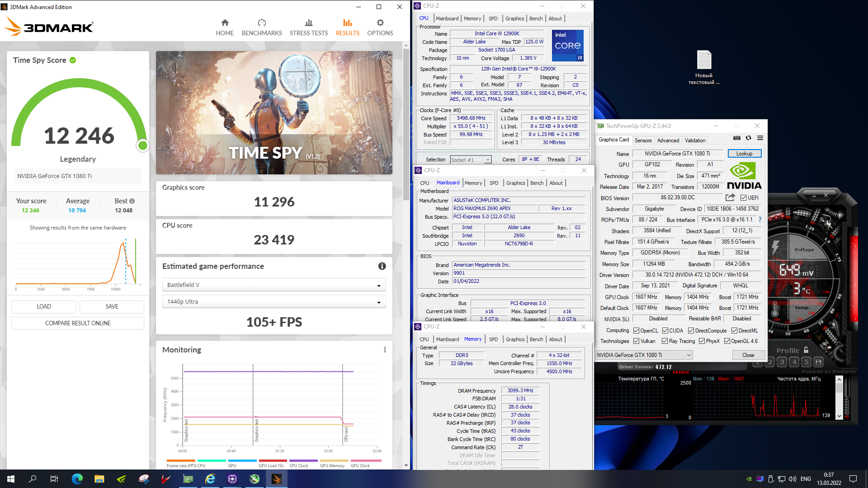The height and width of the screenshot is (488, 868).
Task: Toggle the OpenGL 4.6 checkbox
Action: pos(727,341)
